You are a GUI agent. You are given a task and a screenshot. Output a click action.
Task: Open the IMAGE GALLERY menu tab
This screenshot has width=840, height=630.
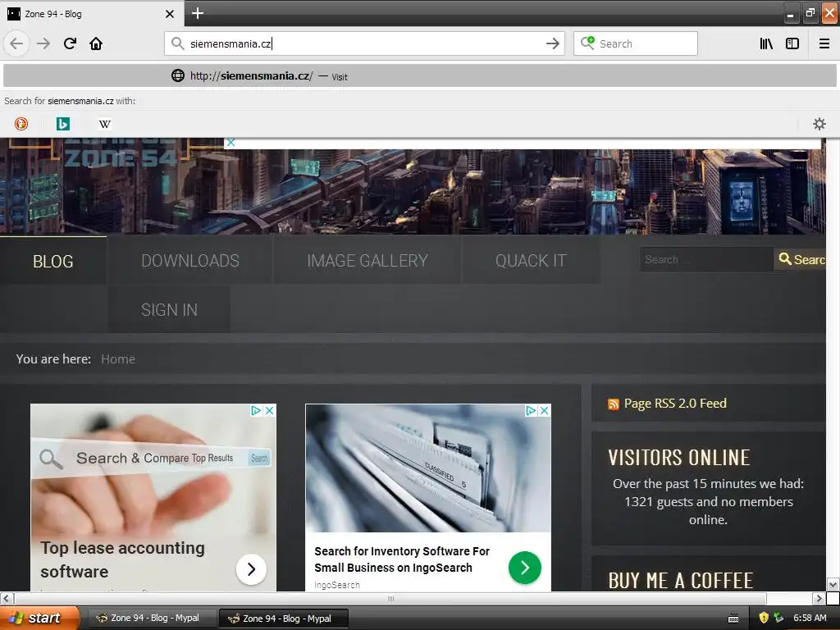click(367, 261)
